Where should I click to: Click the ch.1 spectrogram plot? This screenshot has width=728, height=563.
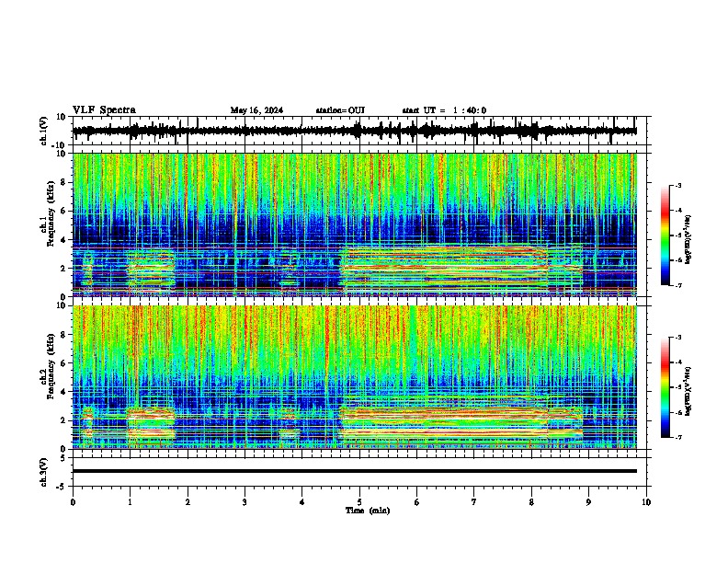[x=355, y=224]
